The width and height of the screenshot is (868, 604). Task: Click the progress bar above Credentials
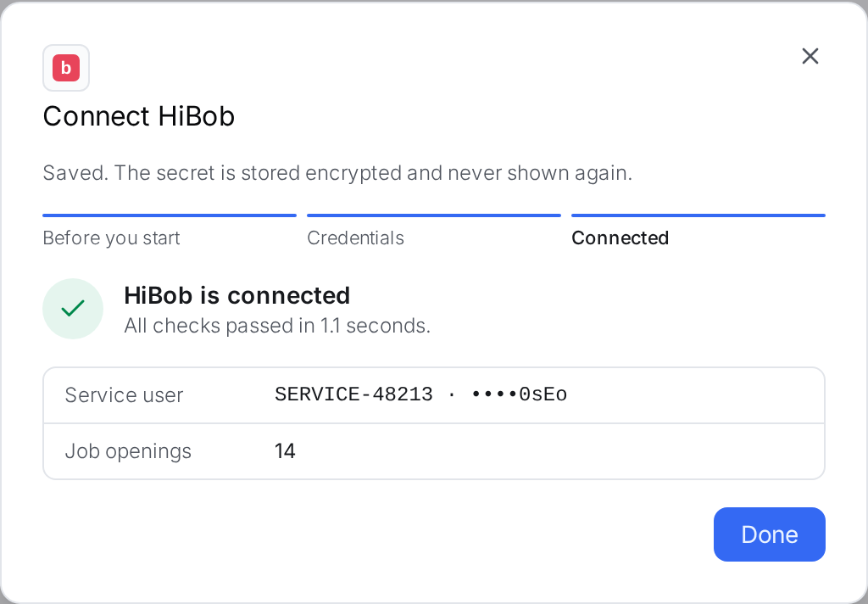coord(434,215)
